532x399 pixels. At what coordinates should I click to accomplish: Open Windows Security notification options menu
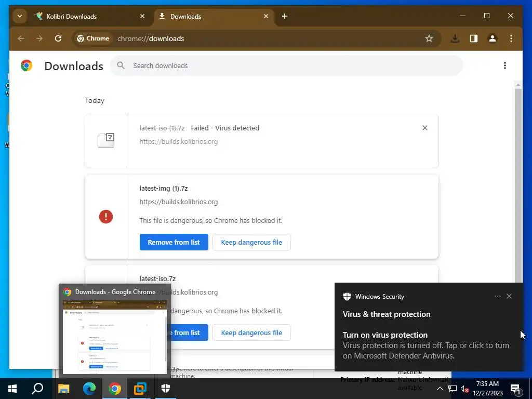pyautogui.click(x=497, y=296)
